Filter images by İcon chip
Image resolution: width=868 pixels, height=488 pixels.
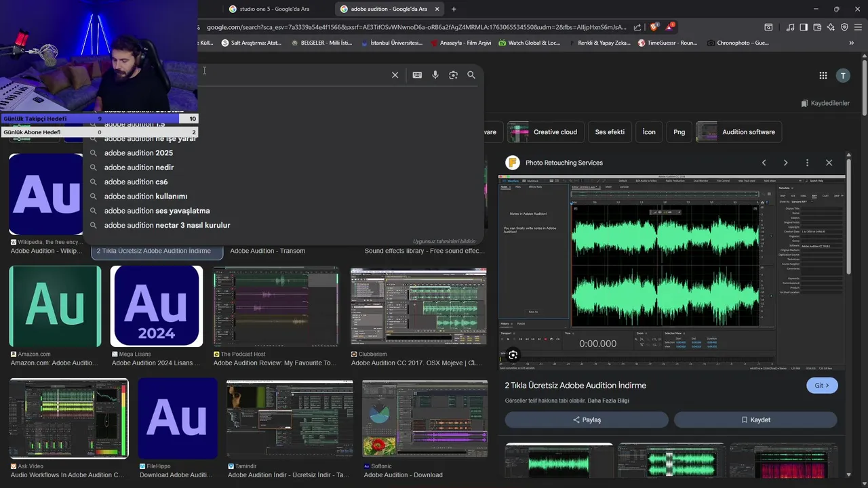[x=649, y=132]
